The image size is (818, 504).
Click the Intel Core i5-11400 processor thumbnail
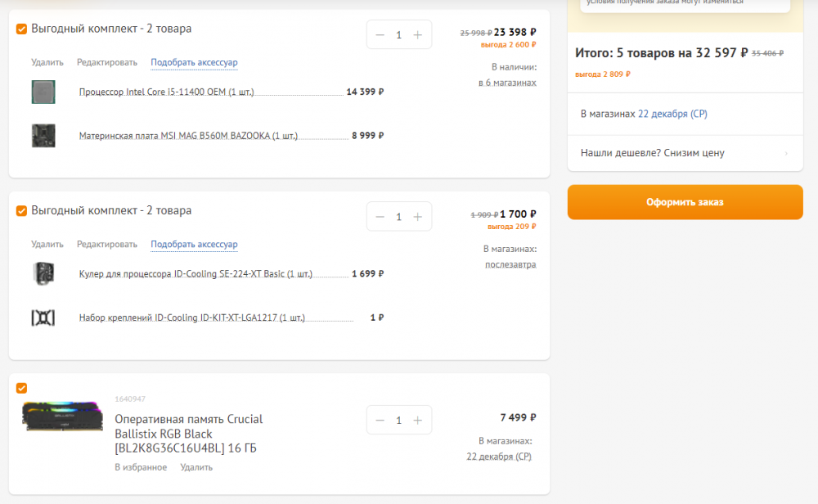coord(43,92)
